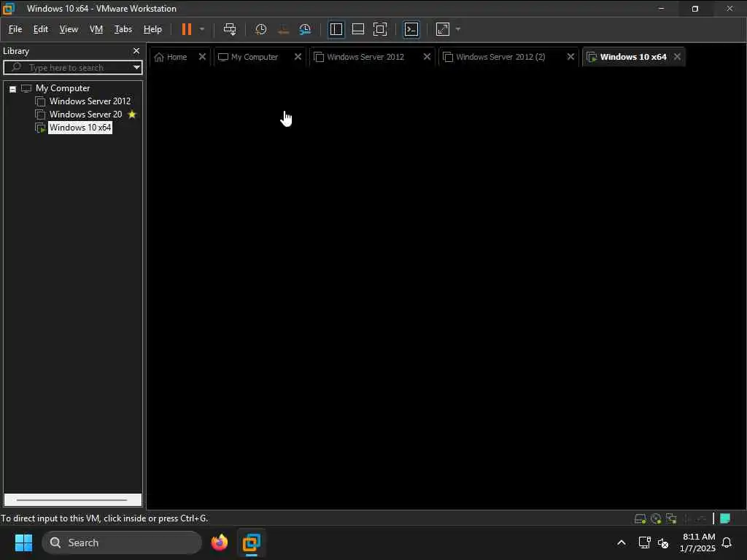This screenshot has height=560, width=747.
Task: Close the Library panel
Action: 136,51
